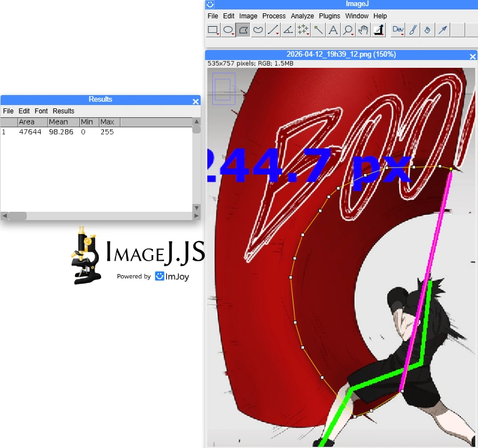Image resolution: width=478 pixels, height=448 pixels.
Task: Click Results scroll up arrow
Action: [197, 121]
